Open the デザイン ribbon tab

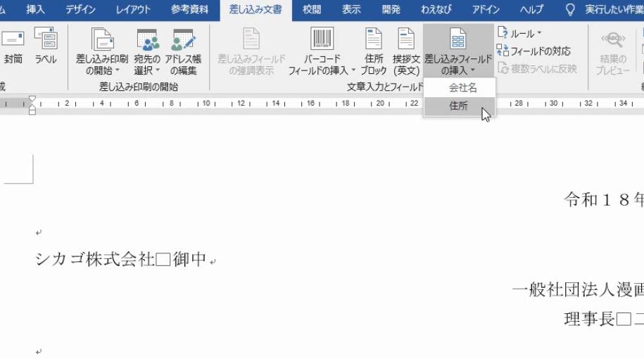[80, 9]
